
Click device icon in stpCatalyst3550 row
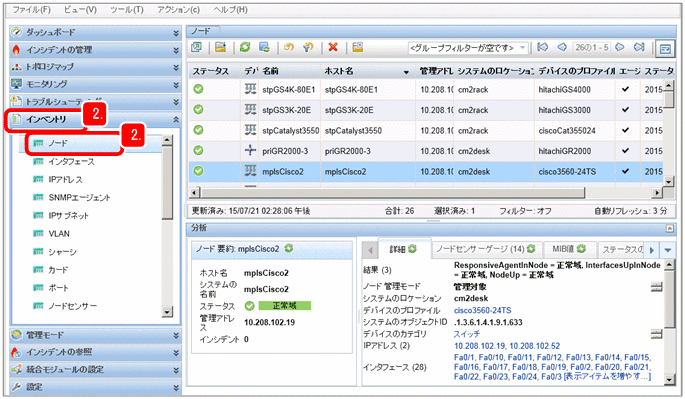point(250,130)
